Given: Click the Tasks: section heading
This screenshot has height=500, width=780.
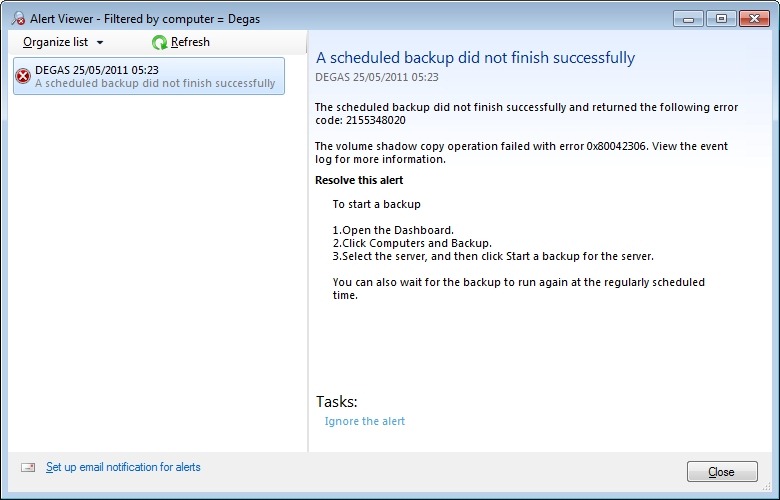Looking at the screenshot, I should click(337, 402).
